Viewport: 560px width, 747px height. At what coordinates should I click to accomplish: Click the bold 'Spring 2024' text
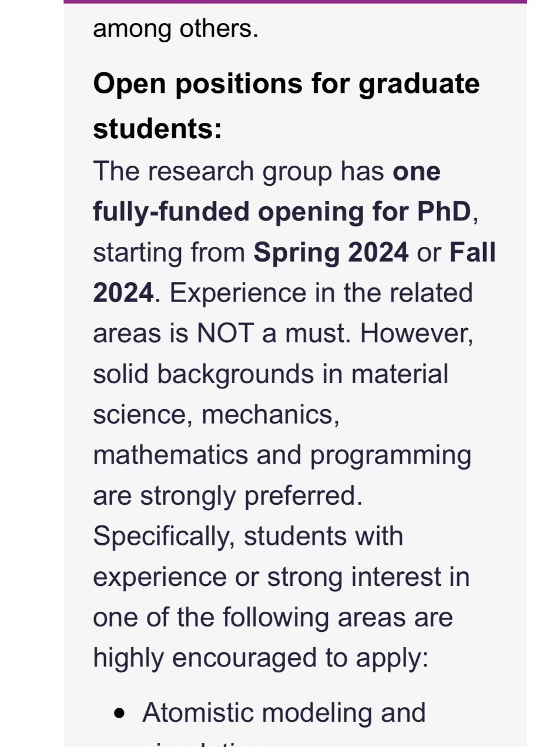(x=331, y=252)
